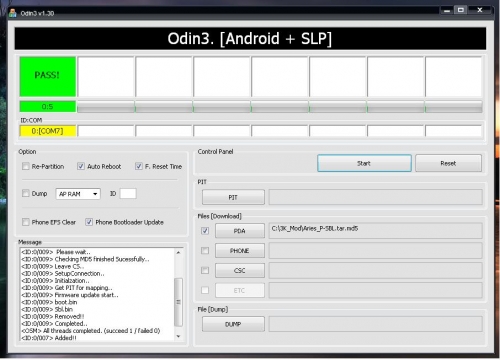Click the Reset button
This screenshot has height=360, width=500.
point(448,163)
